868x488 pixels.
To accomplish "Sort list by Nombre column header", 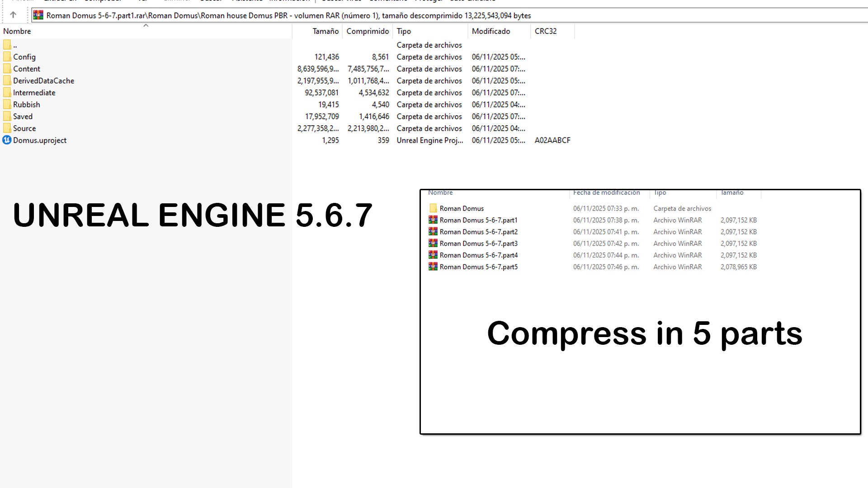I will [17, 31].
